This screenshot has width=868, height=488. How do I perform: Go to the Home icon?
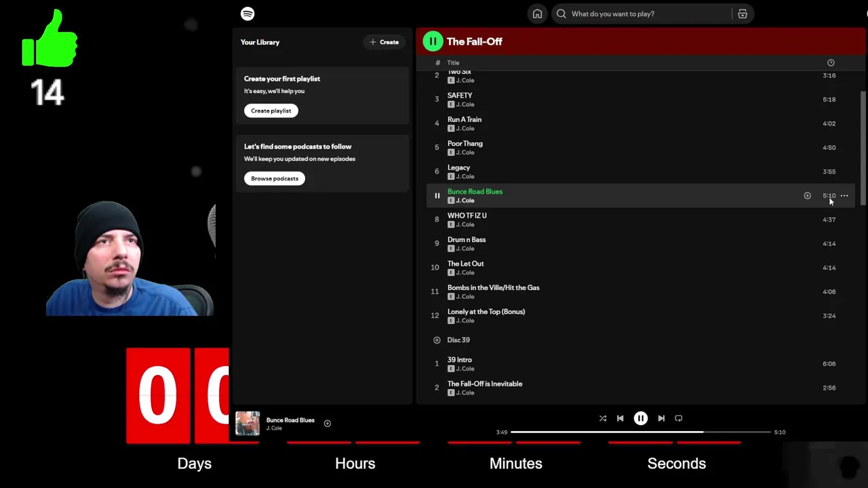(537, 14)
